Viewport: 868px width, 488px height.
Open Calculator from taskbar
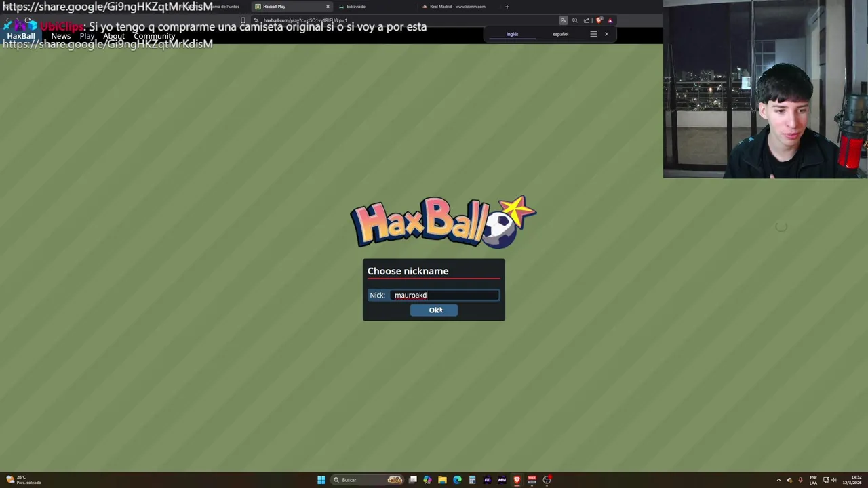pyautogui.click(x=472, y=480)
